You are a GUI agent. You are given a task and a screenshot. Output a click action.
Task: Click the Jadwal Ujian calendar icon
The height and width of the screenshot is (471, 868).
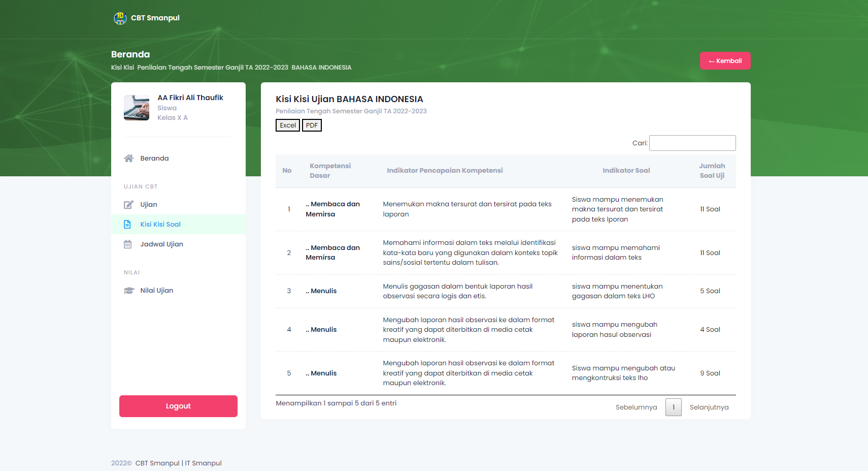(x=128, y=244)
